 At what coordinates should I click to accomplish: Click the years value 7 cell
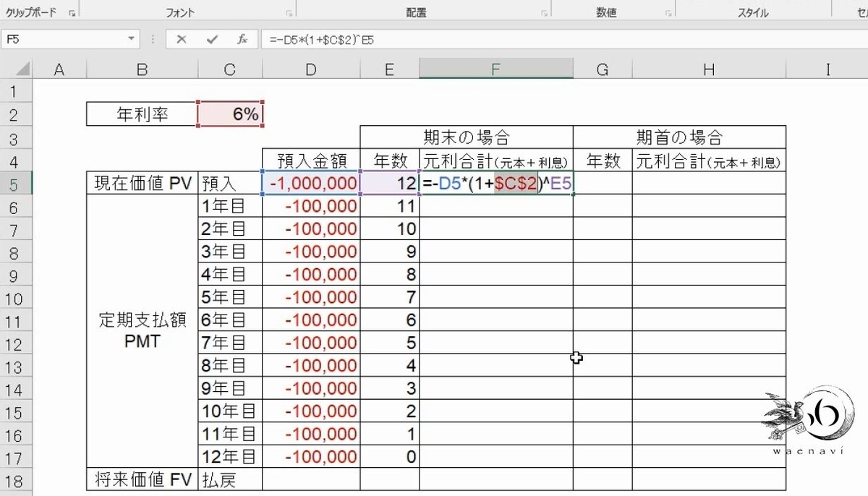pos(390,297)
